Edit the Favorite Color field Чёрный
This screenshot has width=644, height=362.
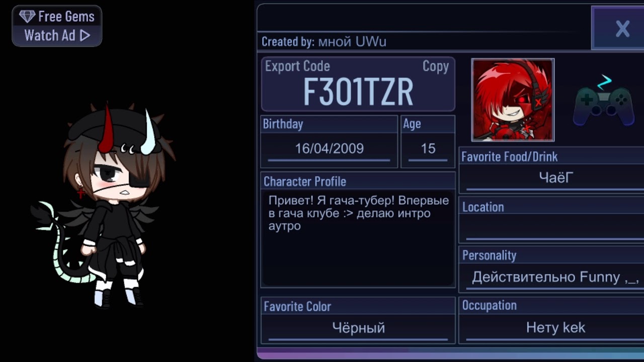(x=358, y=328)
